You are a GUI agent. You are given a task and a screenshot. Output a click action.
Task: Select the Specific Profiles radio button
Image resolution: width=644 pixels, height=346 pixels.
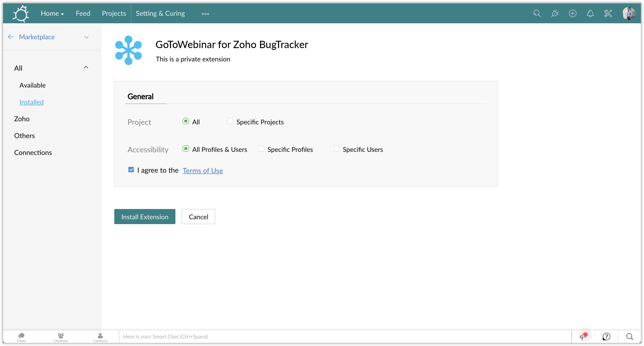pyautogui.click(x=261, y=149)
